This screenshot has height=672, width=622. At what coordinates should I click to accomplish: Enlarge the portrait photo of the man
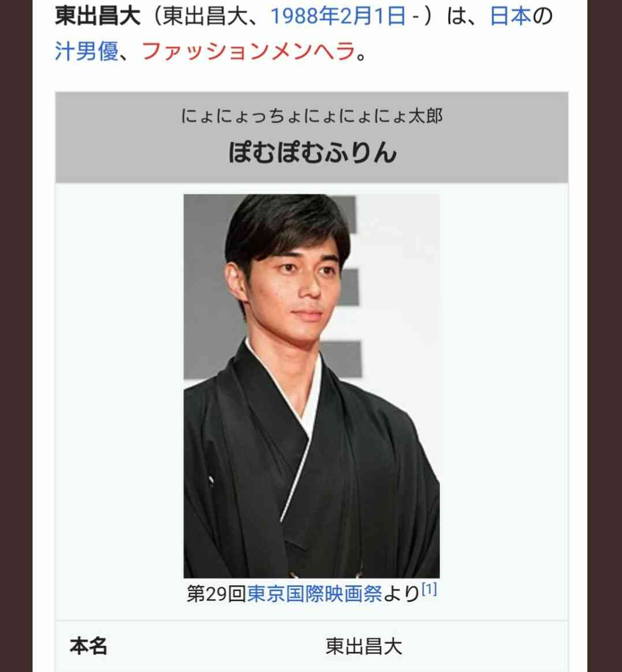(311, 386)
